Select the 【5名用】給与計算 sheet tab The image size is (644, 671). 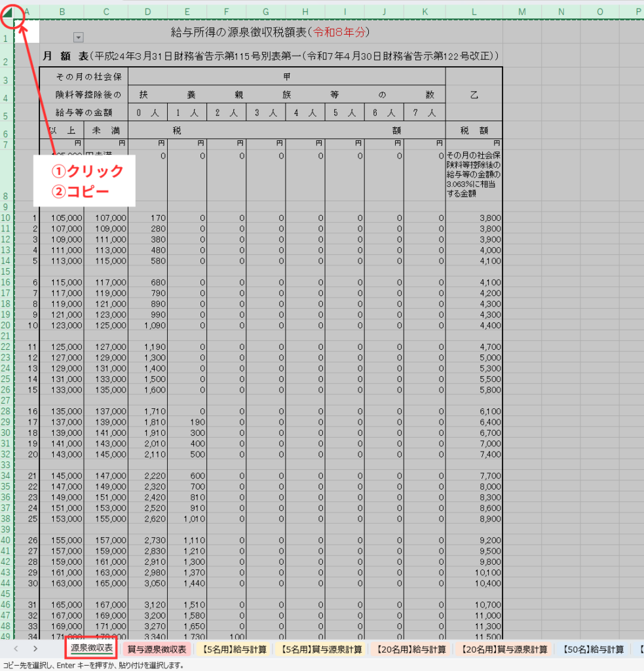[235, 649]
